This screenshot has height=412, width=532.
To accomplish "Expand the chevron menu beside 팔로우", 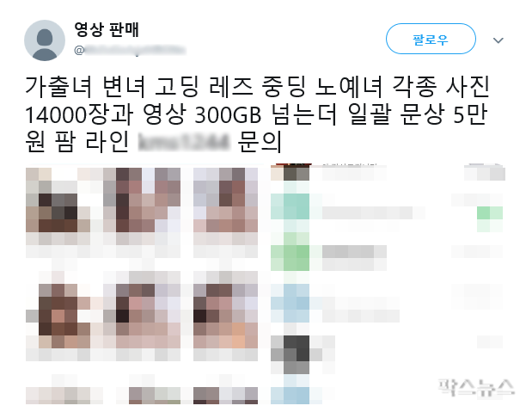I will [x=498, y=40].
